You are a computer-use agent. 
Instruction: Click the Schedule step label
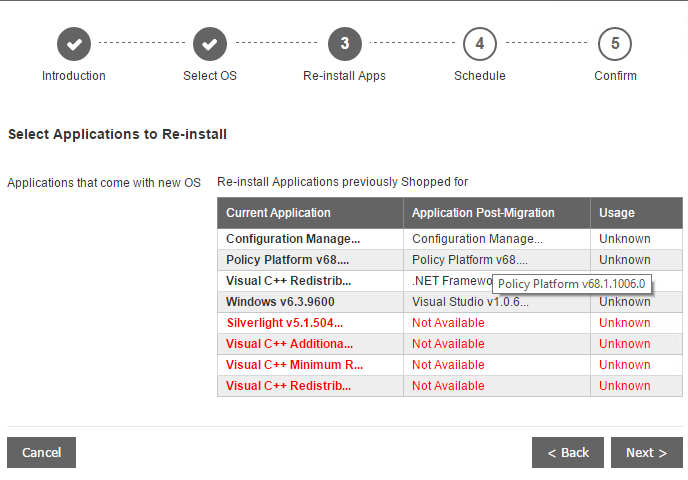(x=480, y=76)
